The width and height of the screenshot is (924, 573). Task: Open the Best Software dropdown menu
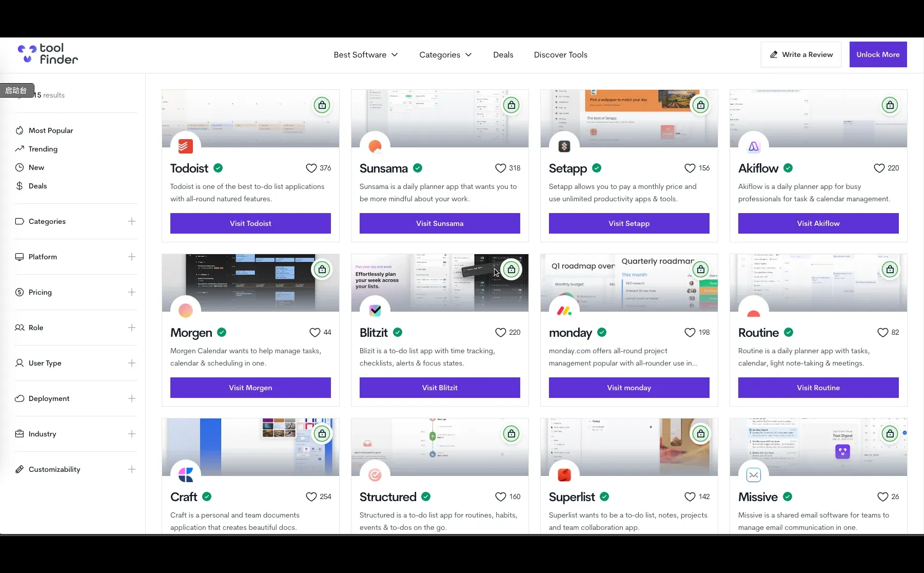pos(366,55)
